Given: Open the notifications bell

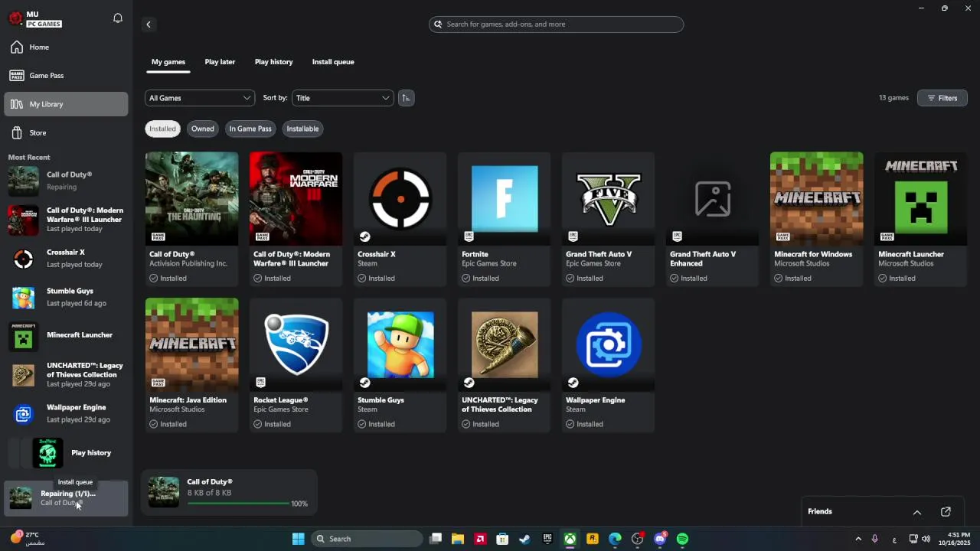Looking at the screenshot, I should pos(118,18).
